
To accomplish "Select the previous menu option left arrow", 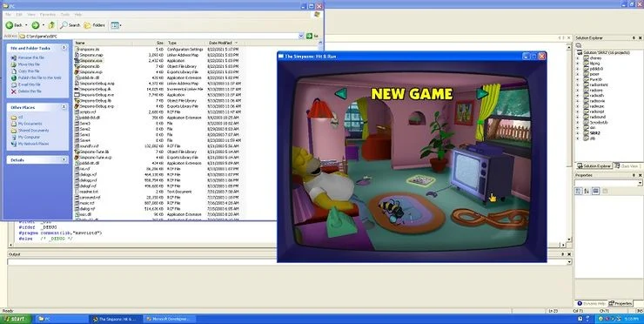I will point(341,94).
